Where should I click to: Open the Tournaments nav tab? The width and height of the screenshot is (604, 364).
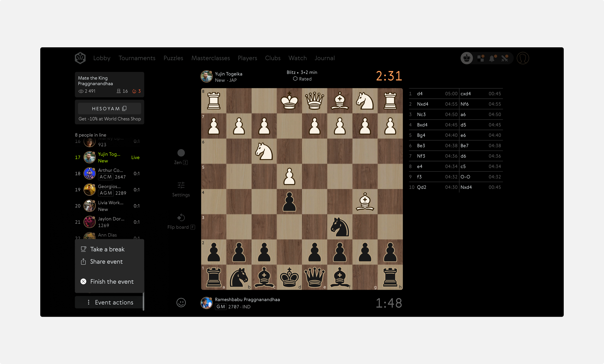tap(137, 58)
